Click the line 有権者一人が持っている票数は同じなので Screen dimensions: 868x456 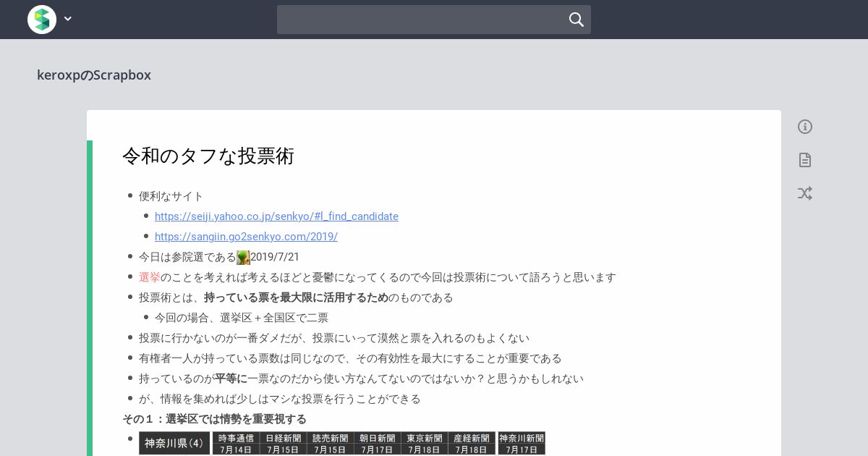click(350, 358)
